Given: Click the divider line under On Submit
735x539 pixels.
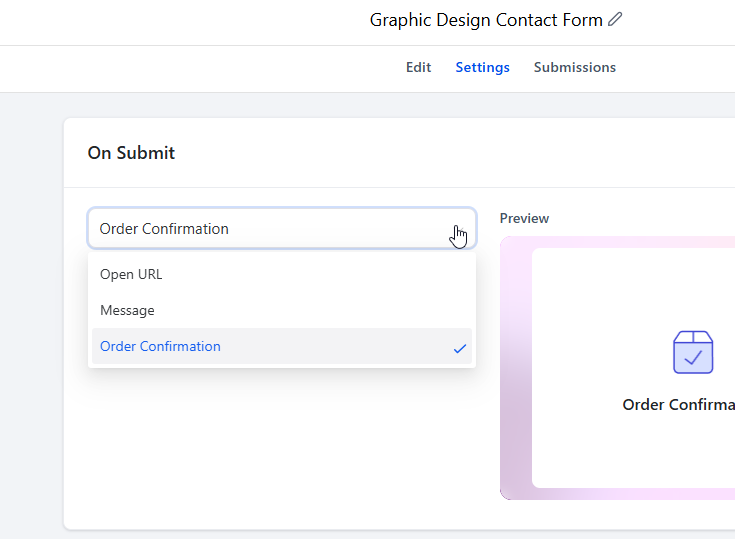Looking at the screenshot, I should pos(399,187).
